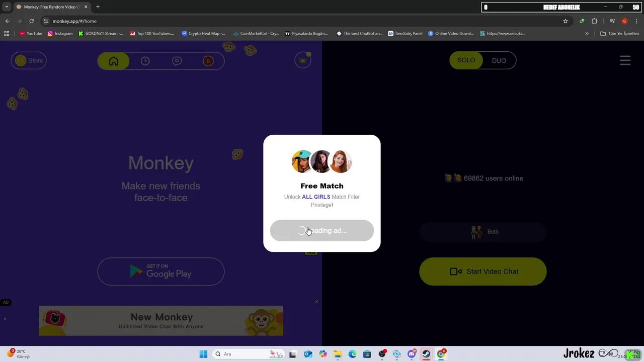Bookmark this page with star icon
Screen dimensions: 644x362
coord(566,21)
